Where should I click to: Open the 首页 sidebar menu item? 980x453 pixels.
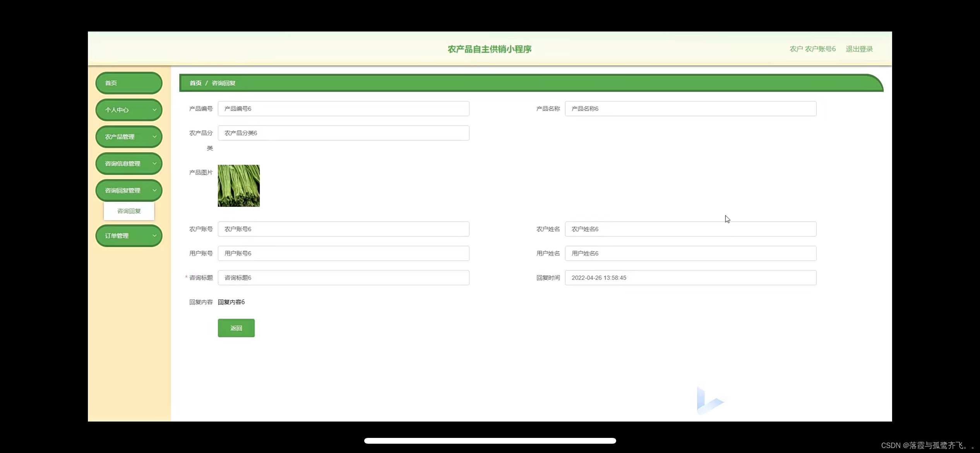click(x=129, y=83)
